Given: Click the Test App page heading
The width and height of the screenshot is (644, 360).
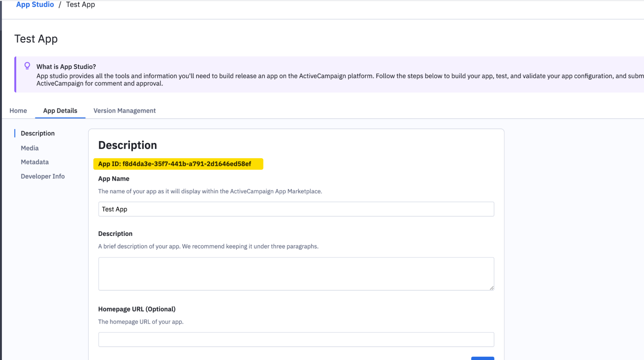Looking at the screenshot, I should click(36, 39).
